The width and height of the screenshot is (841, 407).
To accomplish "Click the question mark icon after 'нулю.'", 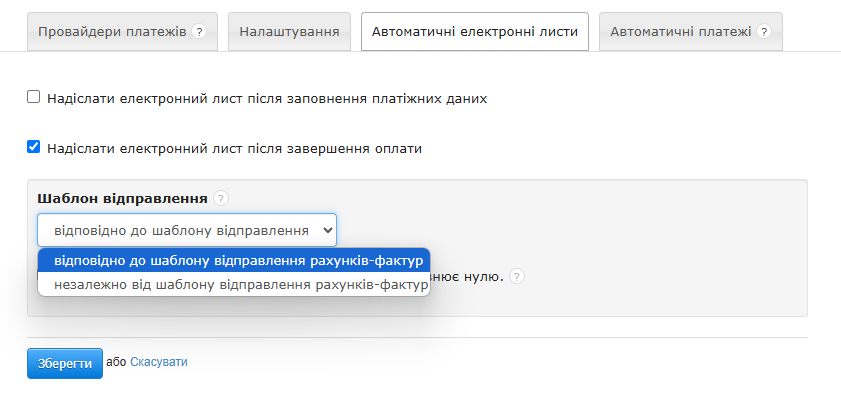I will 516,276.
